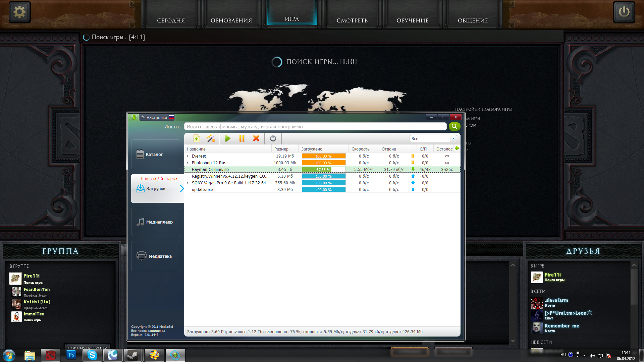Open Windows Explorer taskbar icon

30,355
